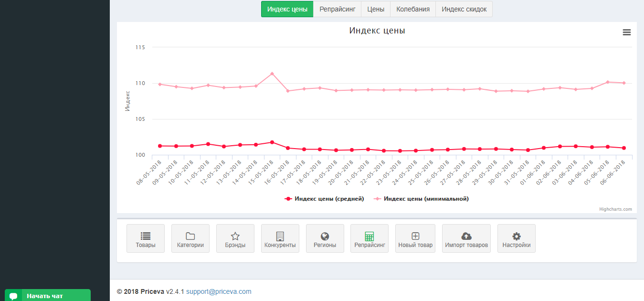Open the Highcharts.com credit link
Viewport: 644px width, 301px height.
pos(615,209)
